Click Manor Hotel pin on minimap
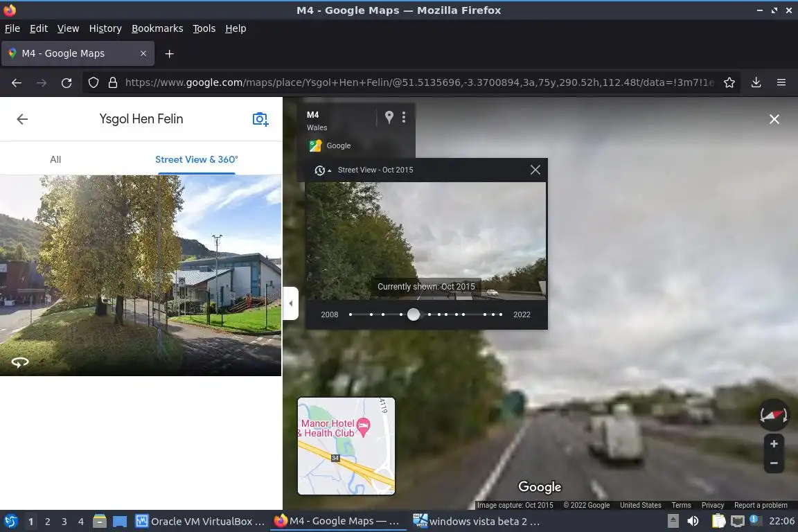This screenshot has width=798, height=532. [x=363, y=427]
